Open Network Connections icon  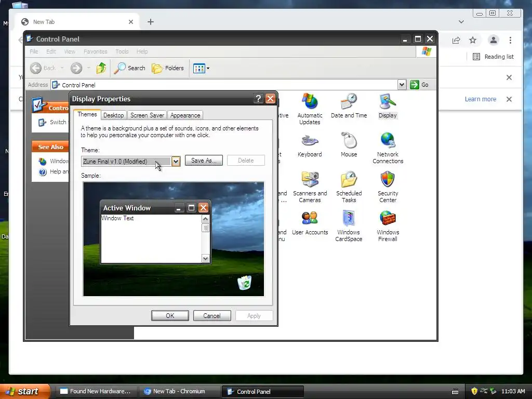[x=388, y=148]
